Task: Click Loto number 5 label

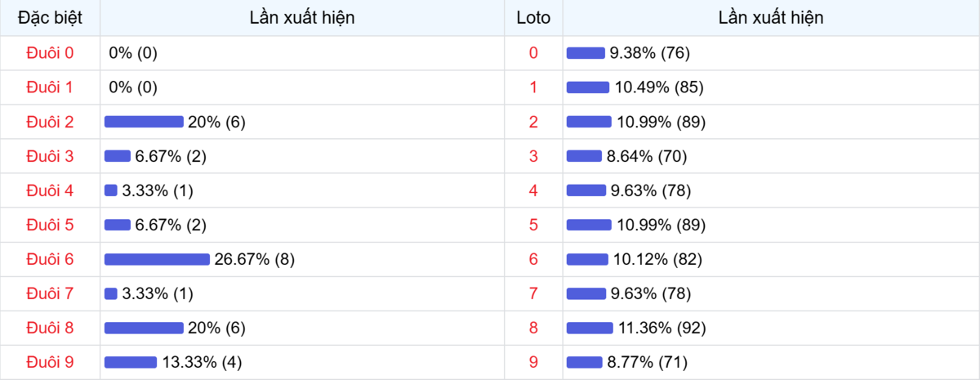Action: [533, 225]
